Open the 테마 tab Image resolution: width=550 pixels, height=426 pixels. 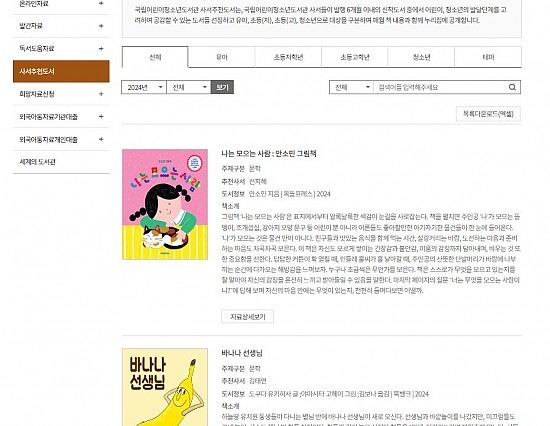tap(488, 57)
